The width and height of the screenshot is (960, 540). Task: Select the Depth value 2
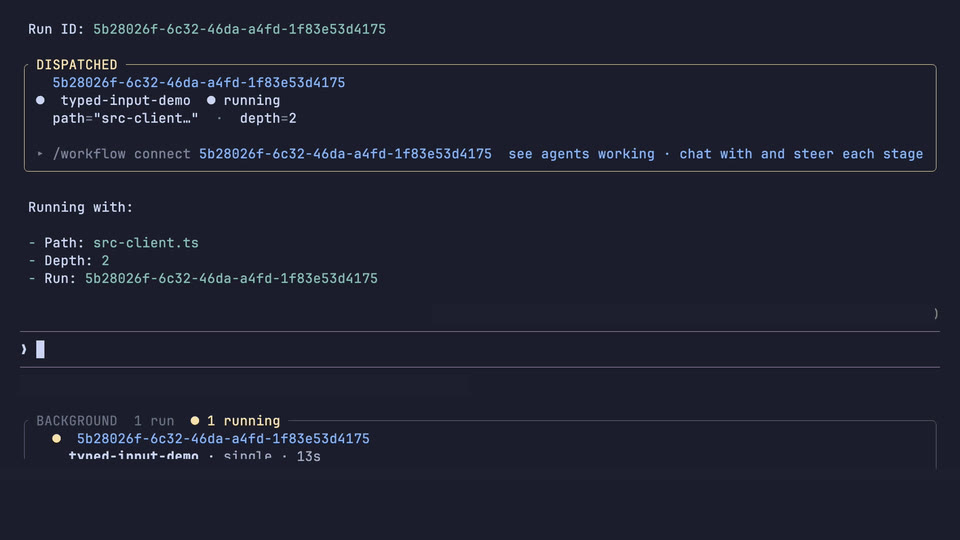(105, 261)
